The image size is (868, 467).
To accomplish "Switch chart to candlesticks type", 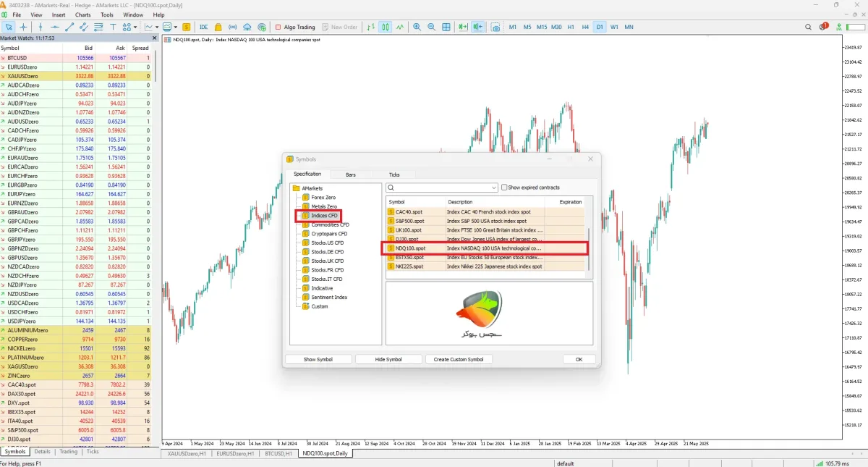I will (x=386, y=27).
